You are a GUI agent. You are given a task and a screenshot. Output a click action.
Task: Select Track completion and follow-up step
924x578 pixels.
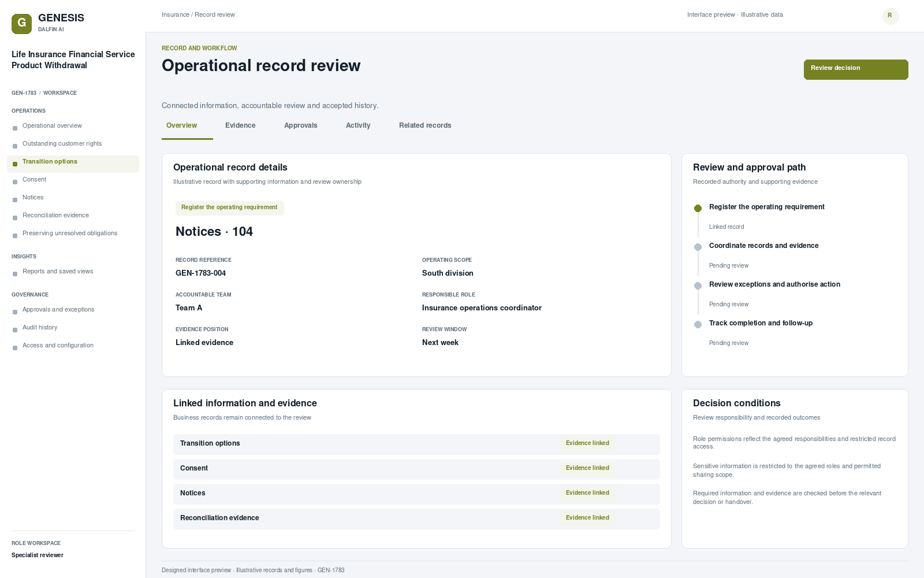pyautogui.click(x=761, y=323)
